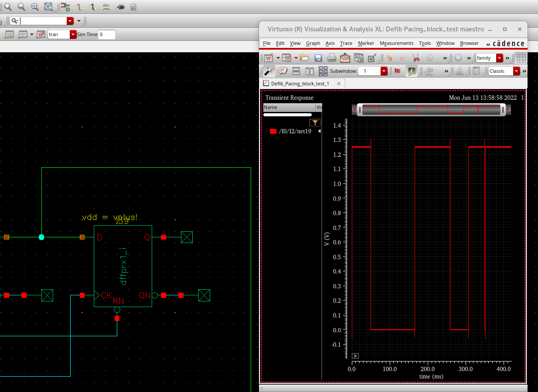Screen dimensions: 538x392
Task: Select the wide wire drawing tool
Action: [x=93, y=7]
